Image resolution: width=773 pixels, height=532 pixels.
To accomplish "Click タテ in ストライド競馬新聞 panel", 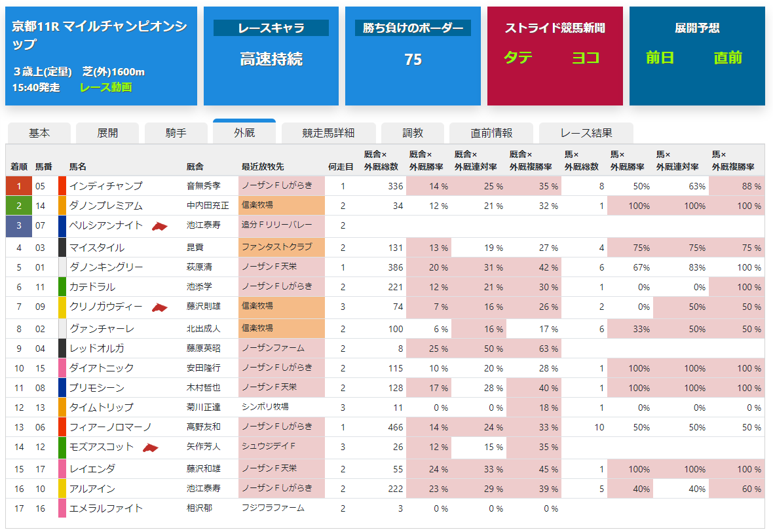I will 518,58.
